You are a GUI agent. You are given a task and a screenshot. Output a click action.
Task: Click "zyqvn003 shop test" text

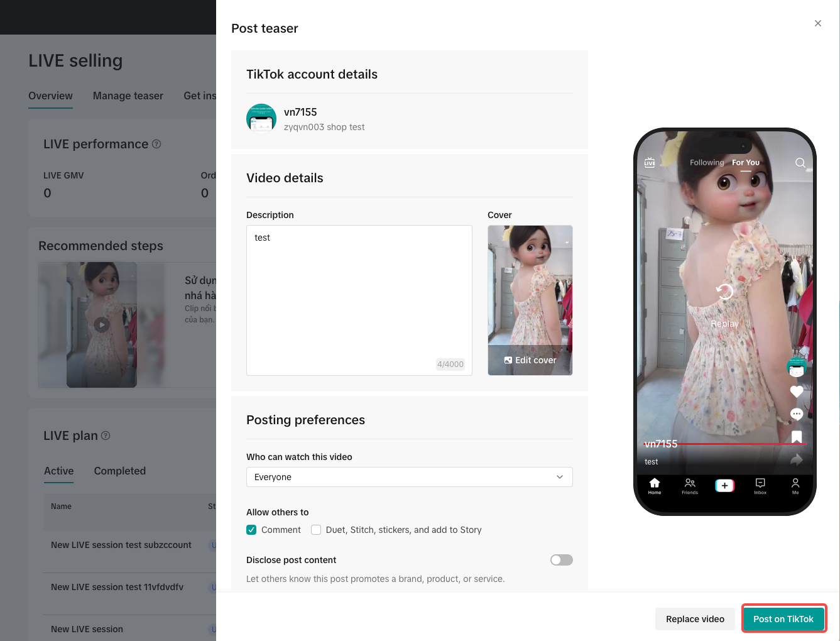pos(324,127)
